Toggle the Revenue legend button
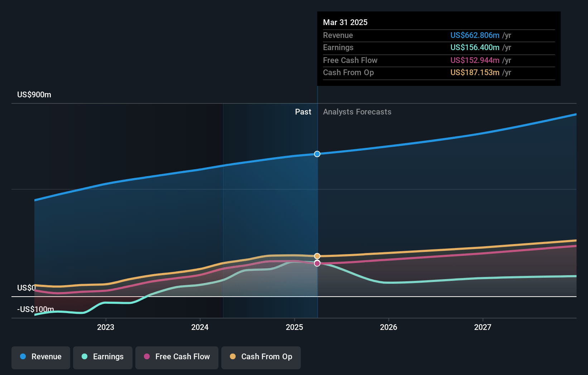The height and width of the screenshot is (375, 588). 41,357
